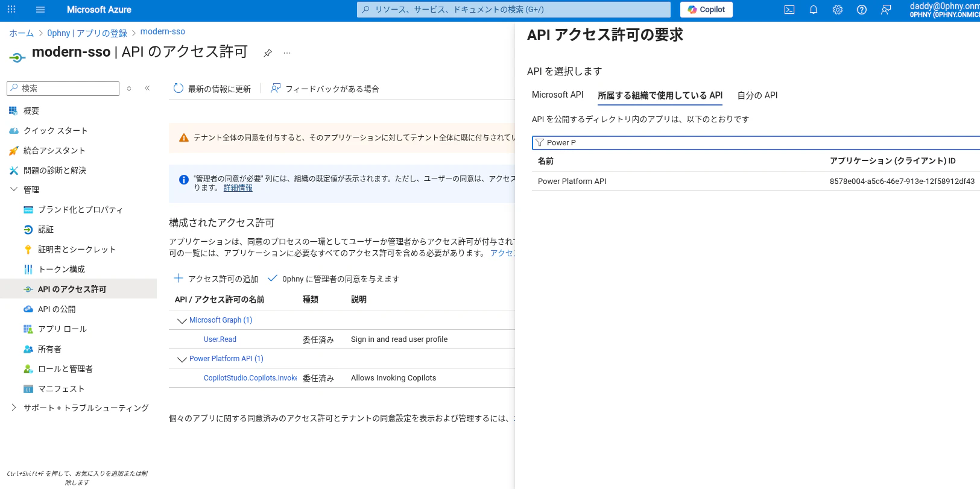The image size is (980, 489).
Task: Click the フィードバックがある場合 feedback icon
Action: coord(276,89)
